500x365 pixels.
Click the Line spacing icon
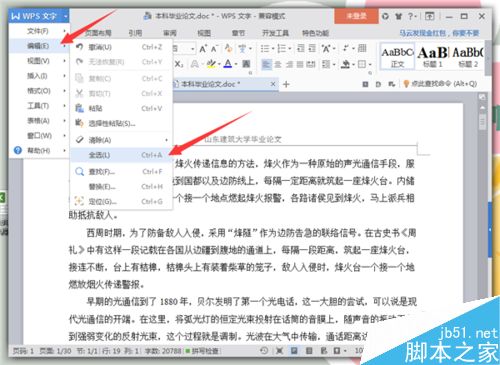click(x=326, y=64)
